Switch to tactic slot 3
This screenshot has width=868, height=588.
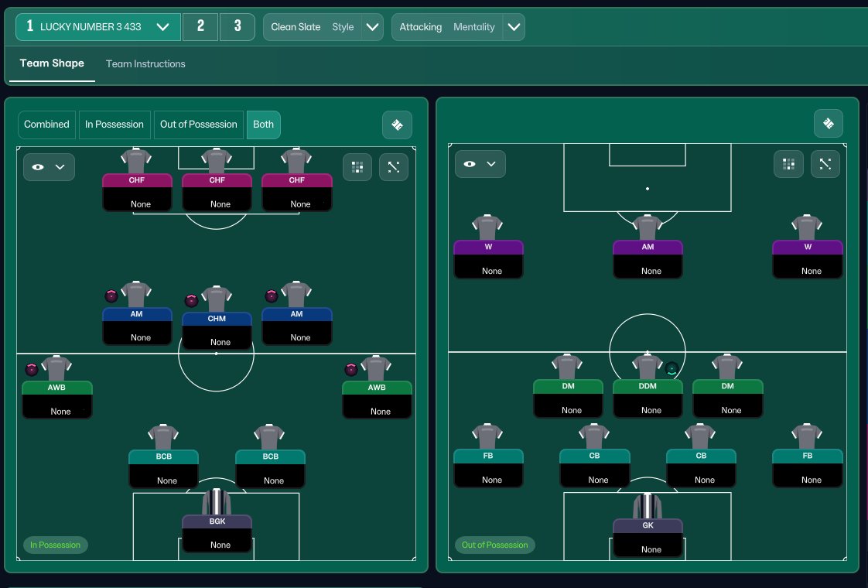click(x=237, y=26)
